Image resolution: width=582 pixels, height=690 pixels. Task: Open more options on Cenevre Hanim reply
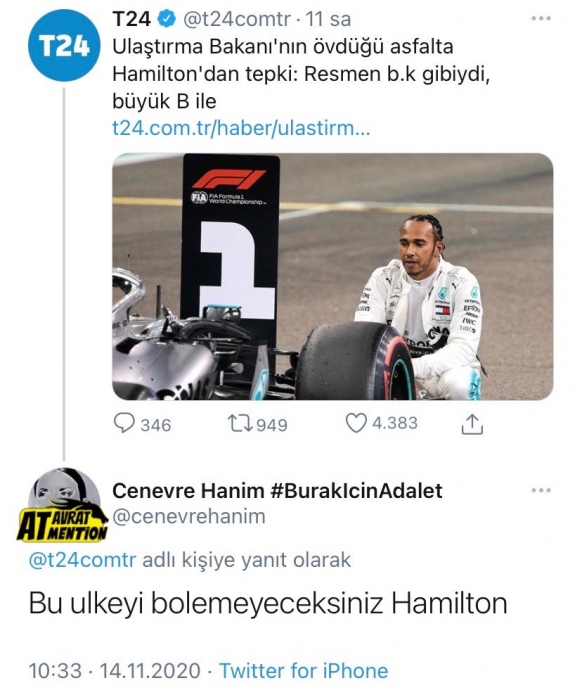coord(541,490)
